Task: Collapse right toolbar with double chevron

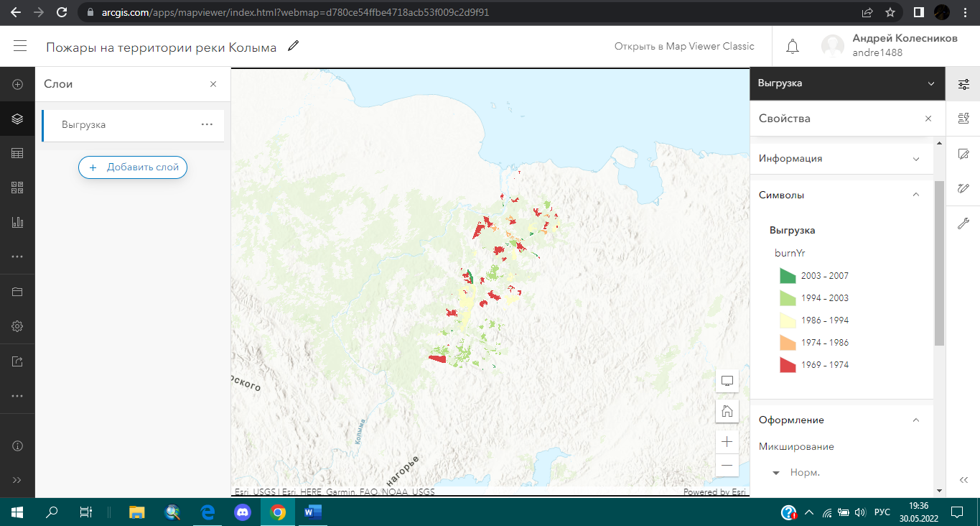Action: tap(963, 480)
